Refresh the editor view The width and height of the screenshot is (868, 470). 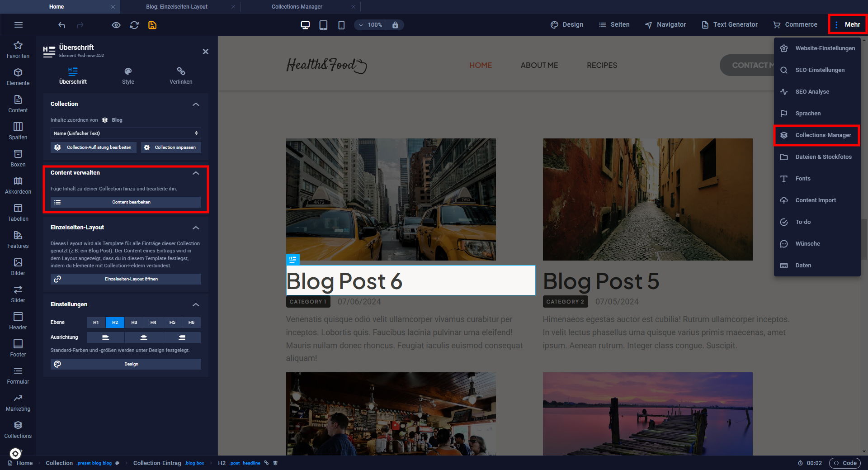pyautogui.click(x=134, y=25)
